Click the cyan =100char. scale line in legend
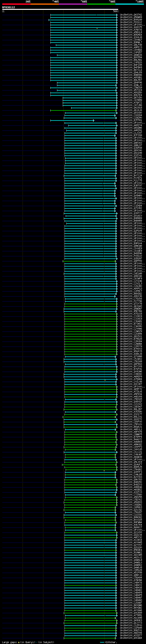This screenshot has width=146, height=644. tap(102, 642)
